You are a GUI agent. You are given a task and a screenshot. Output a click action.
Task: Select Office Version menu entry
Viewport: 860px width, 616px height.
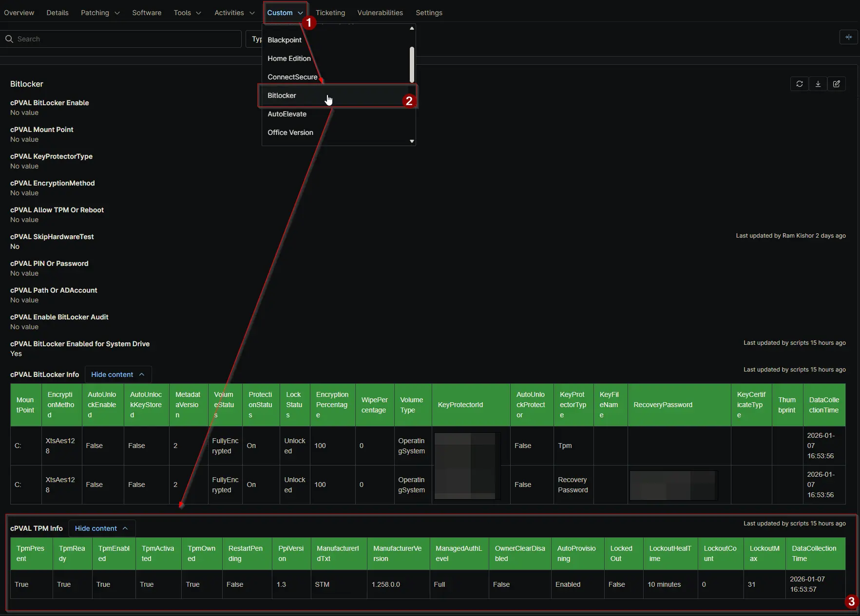coord(290,132)
